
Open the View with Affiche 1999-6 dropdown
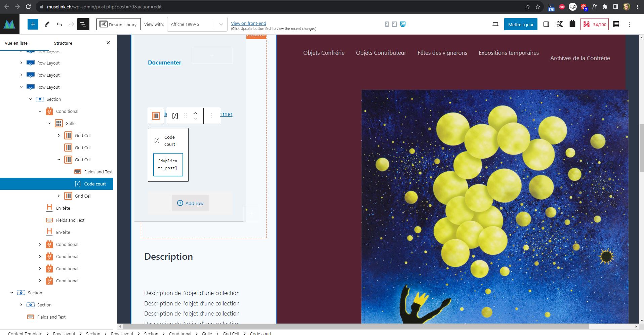click(x=197, y=24)
